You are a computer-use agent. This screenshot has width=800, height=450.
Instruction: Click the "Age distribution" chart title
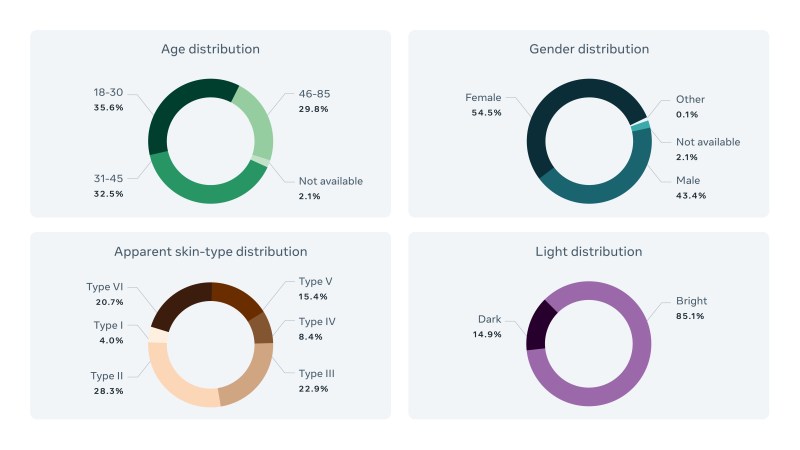[210, 49]
